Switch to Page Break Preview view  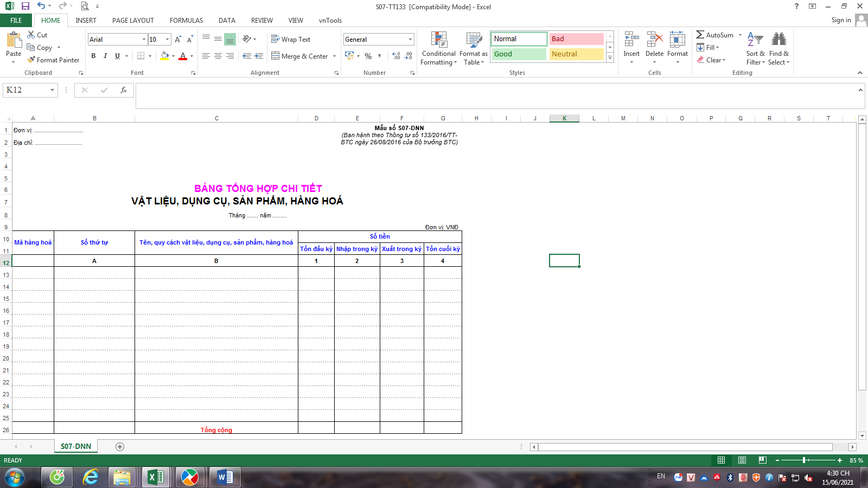pos(762,460)
